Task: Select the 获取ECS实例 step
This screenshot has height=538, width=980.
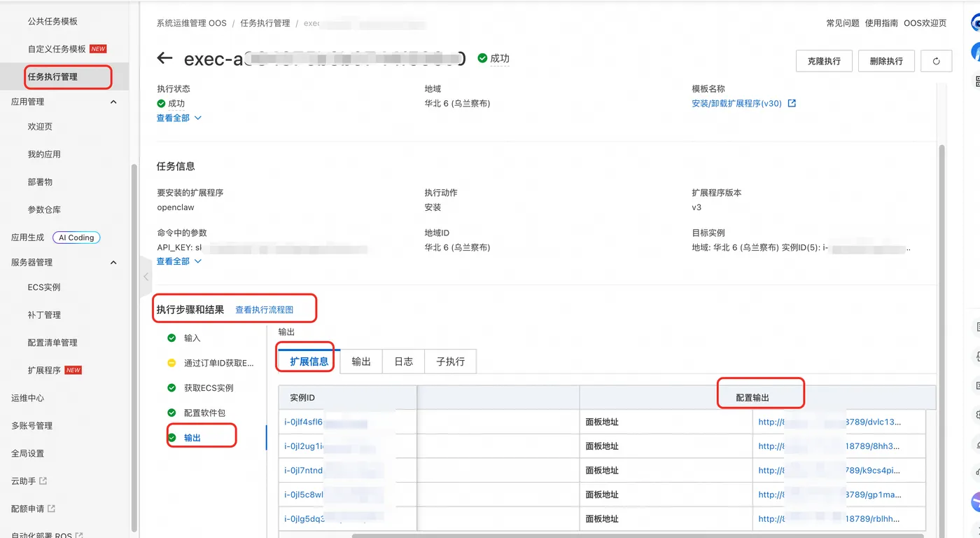Action: (209, 388)
